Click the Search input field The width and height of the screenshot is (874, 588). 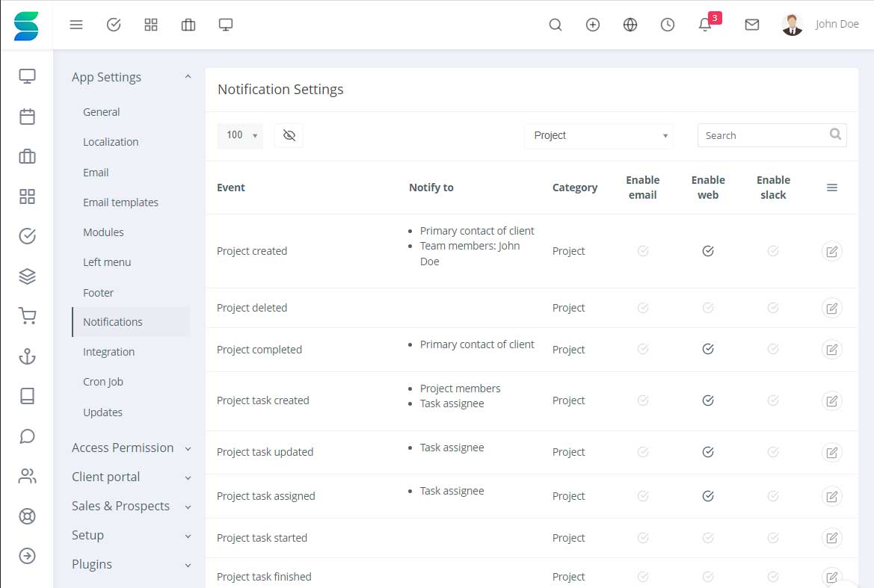pos(763,135)
